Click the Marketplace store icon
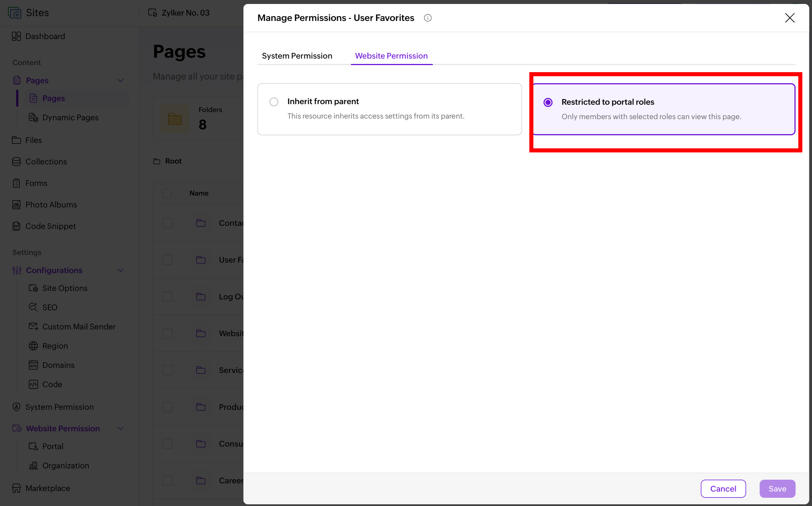Screen dimensions: 812x506 16,488
